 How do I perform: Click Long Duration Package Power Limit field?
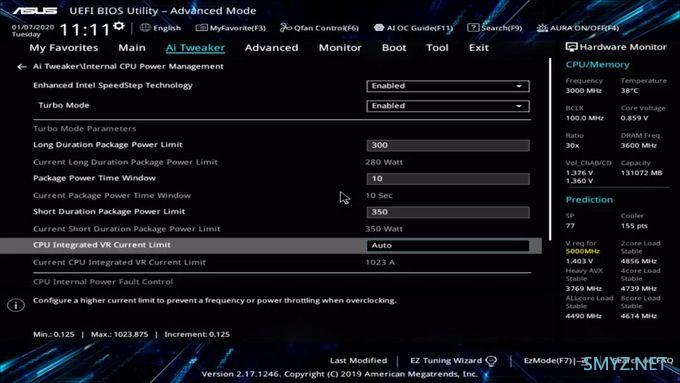448,145
